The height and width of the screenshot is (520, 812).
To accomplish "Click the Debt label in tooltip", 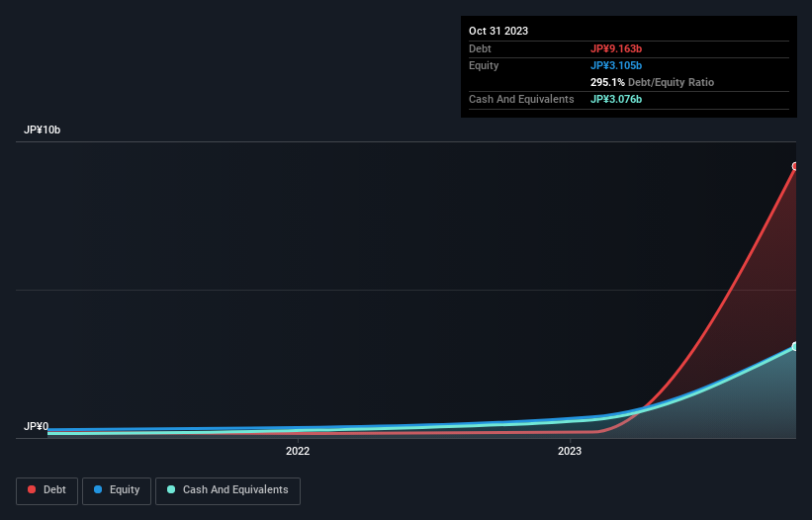I will click(x=480, y=48).
